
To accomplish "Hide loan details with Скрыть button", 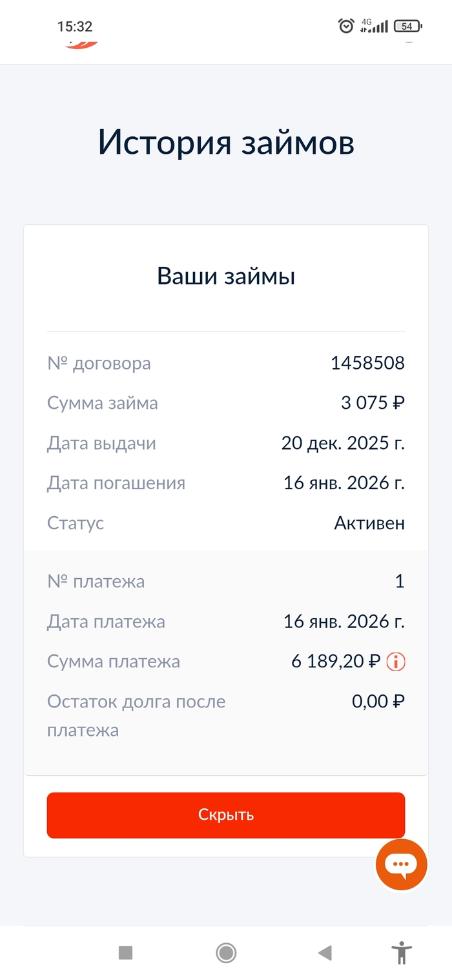I will pos(226,815).
